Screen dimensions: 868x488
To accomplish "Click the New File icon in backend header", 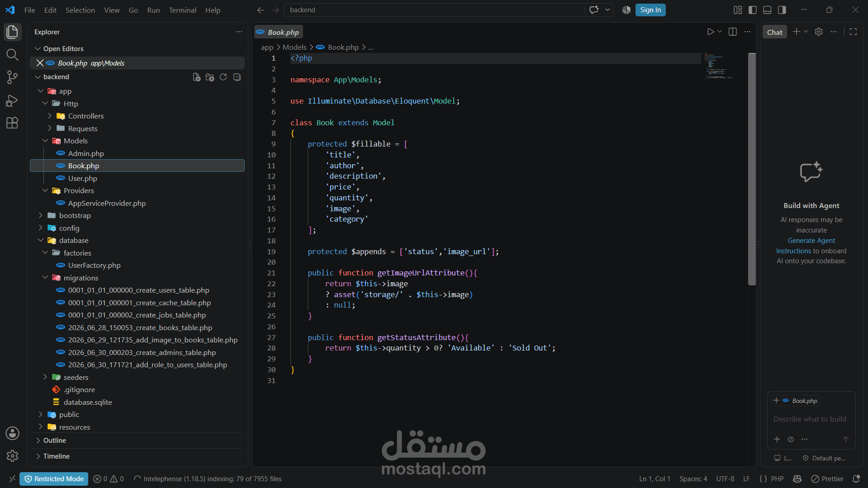I will click(197, 77).
